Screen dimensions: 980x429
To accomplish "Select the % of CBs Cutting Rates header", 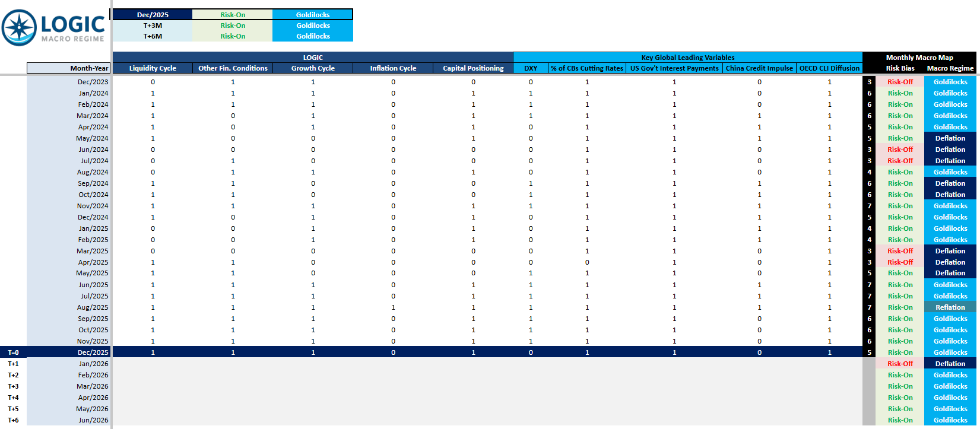I will [x=587, y=68].
